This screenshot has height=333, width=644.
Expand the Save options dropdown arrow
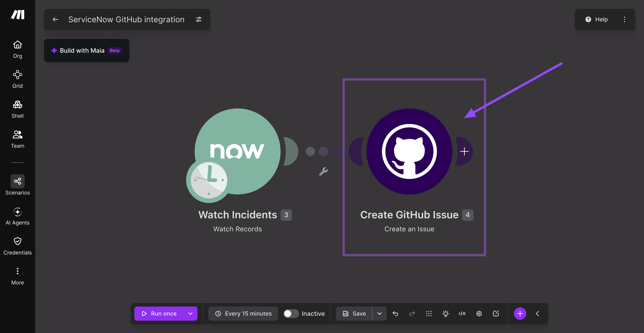point(379,313)
